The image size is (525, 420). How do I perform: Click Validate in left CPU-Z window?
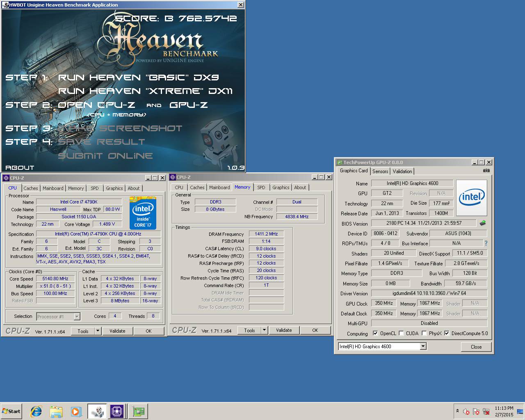(x=117, y=331)
